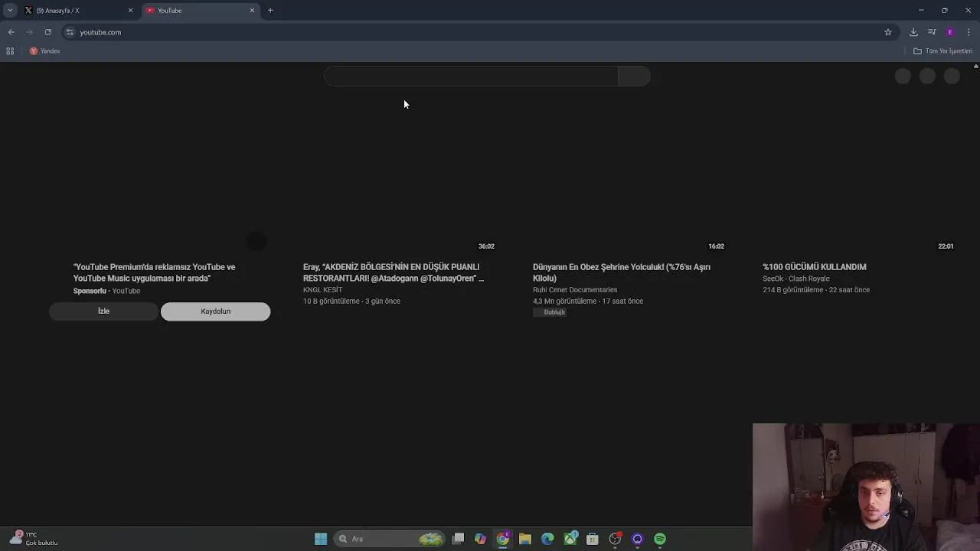Viewport: 980px width, 551px height.
Task: Launch Microsoft Edge from the taskbar
Action: [x=547, y=539]
